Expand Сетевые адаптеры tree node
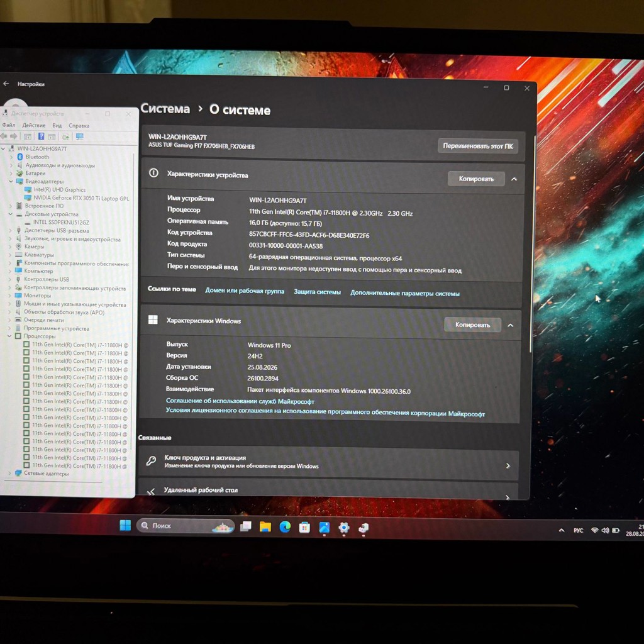Image resolution: width=644 pixels, height=644 pixels. coord(9,473)
